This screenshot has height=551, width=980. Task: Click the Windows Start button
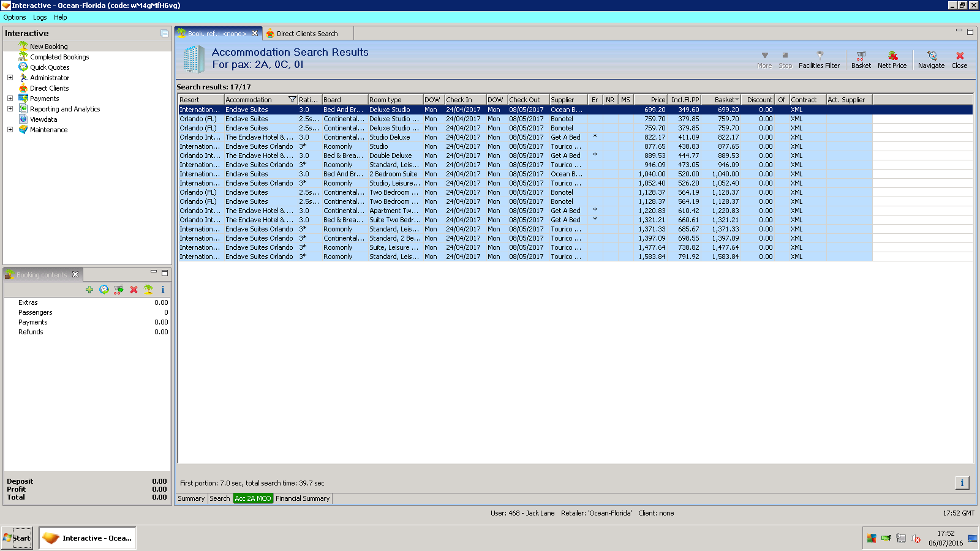coord(17,538)
